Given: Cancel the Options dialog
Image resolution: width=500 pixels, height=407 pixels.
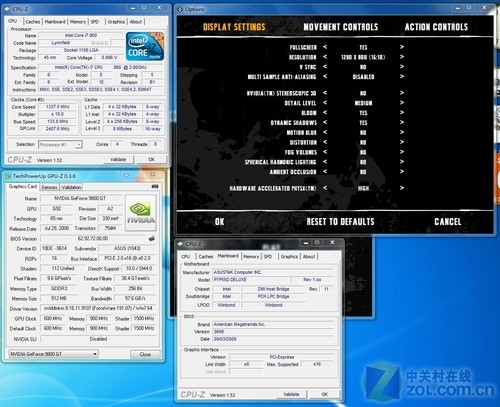Looking at the screenshot, I should [x=448, y=222].
